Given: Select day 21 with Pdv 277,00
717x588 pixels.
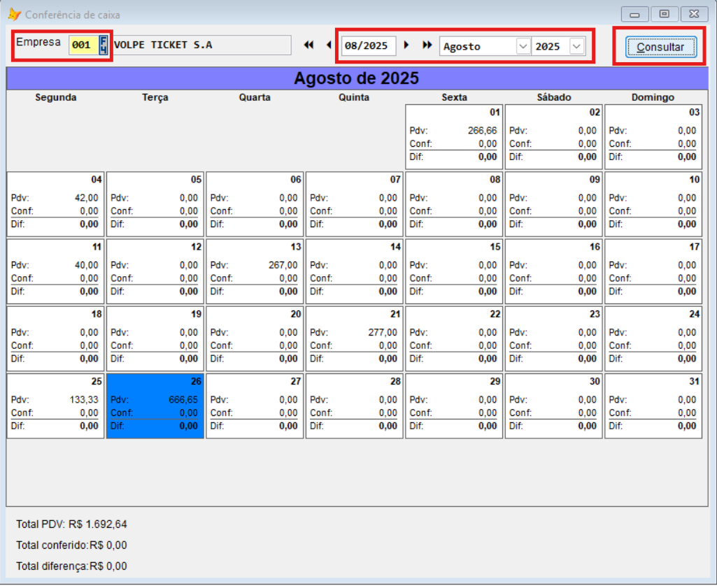Looking at the screenshot, I should point(354,339).
